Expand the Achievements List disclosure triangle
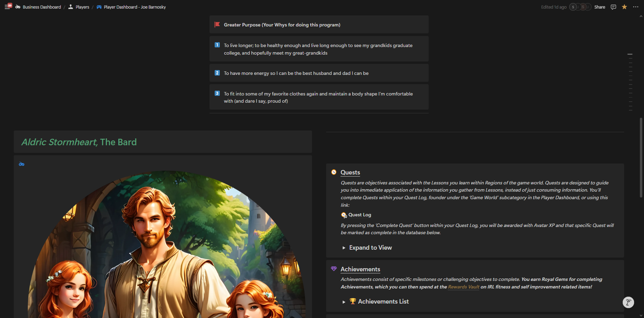 coord(344,302)
